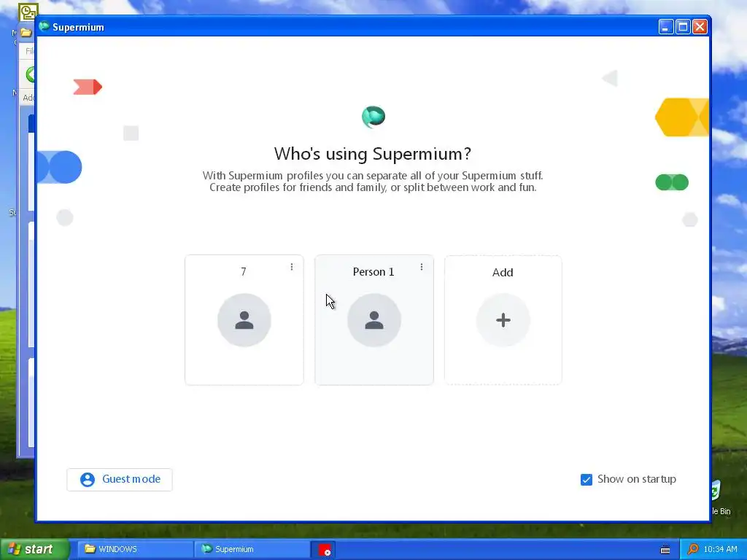747x560 pixels.
Task: Minimize the Supermium window
Action: (666, 27)
